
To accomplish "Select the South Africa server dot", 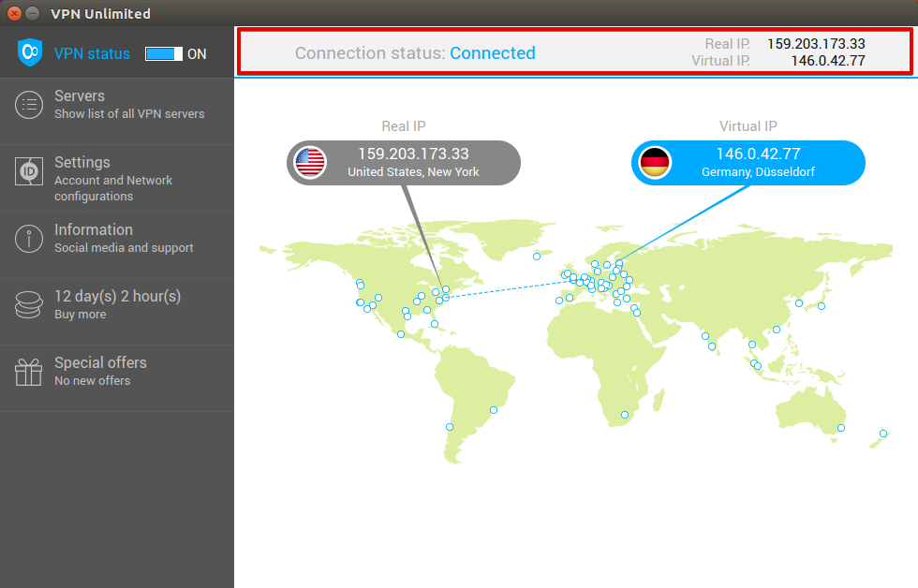I will point(625,415).
